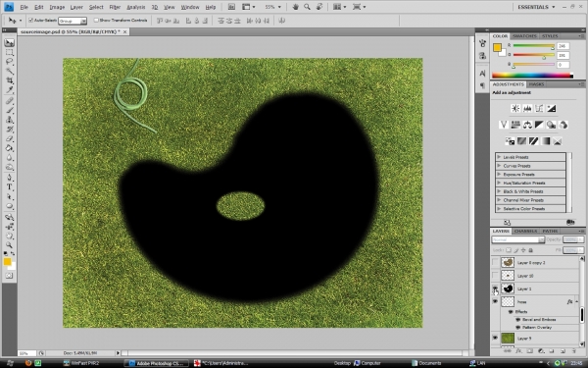
Task: Select the Layer 1 row name
Action: point(524,289)
